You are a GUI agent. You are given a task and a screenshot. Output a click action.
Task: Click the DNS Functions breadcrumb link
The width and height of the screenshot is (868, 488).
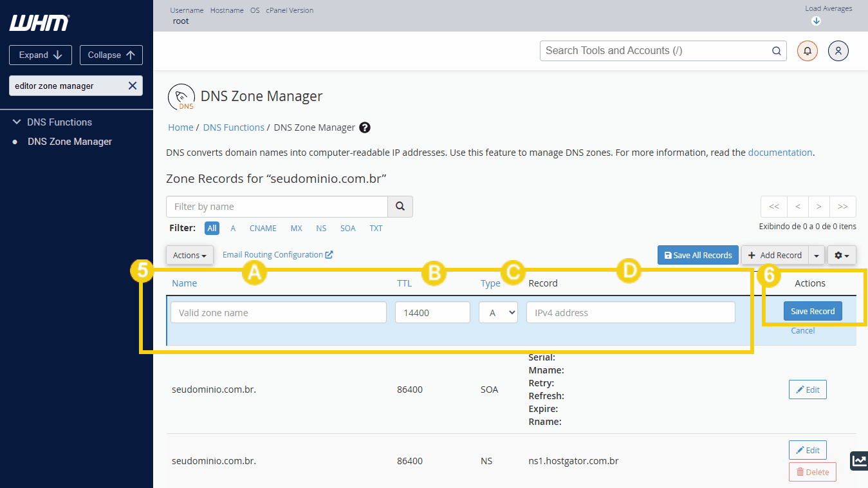click(x=234, y=127)
